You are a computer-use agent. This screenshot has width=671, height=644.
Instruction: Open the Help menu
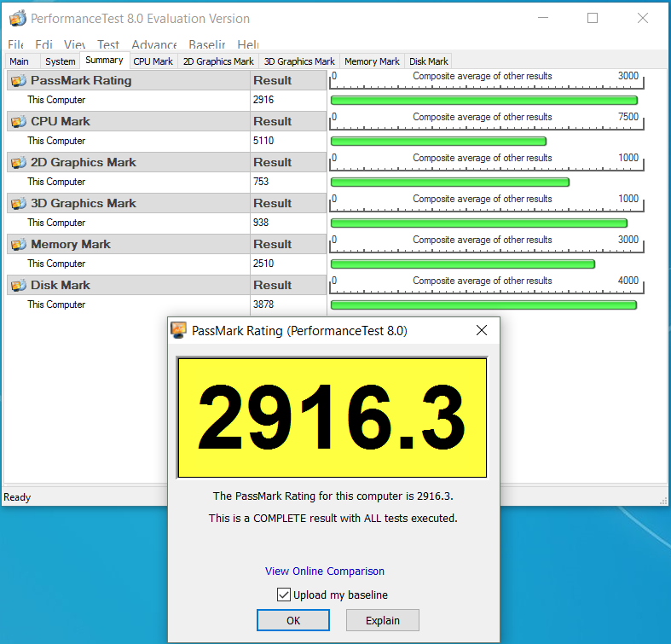pos(248,44)
